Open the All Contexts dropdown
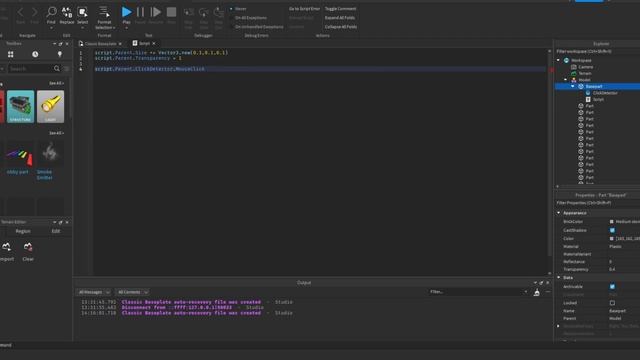 (x=132, y=292)
